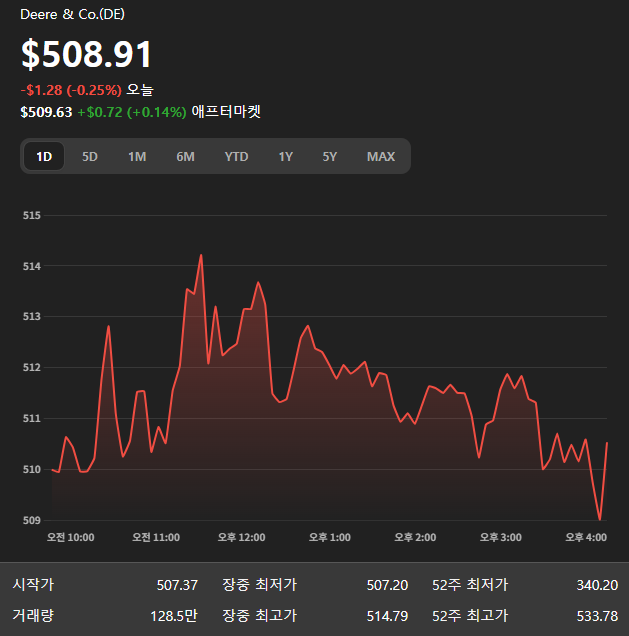Click the Deere & Co.(DE) title
This screenshot has width=629, height=636.
(x=73, y=15)
